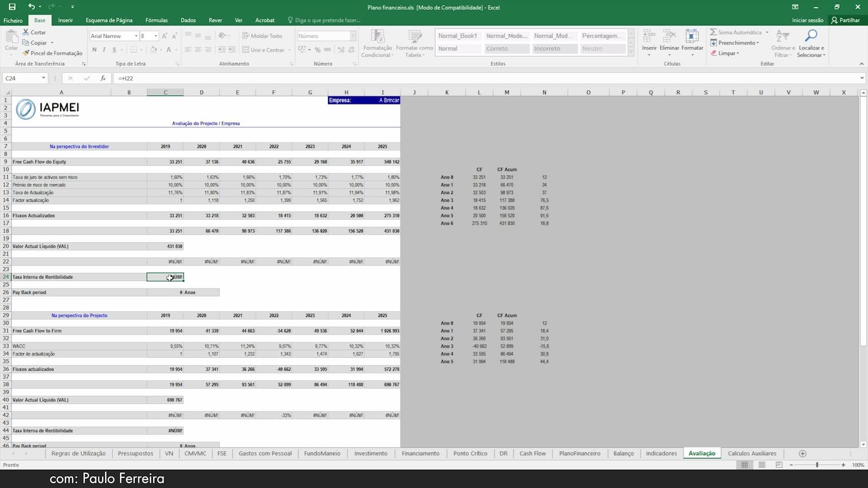Click the zoom out minus button

791,465
